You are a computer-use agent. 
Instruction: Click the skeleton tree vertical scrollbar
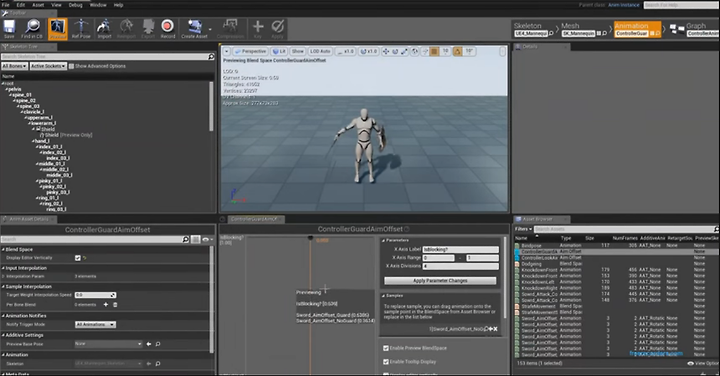click(211, 107)
